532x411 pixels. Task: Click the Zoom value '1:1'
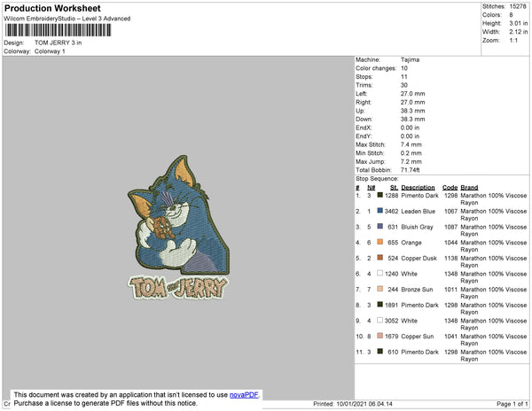[513, 41]
